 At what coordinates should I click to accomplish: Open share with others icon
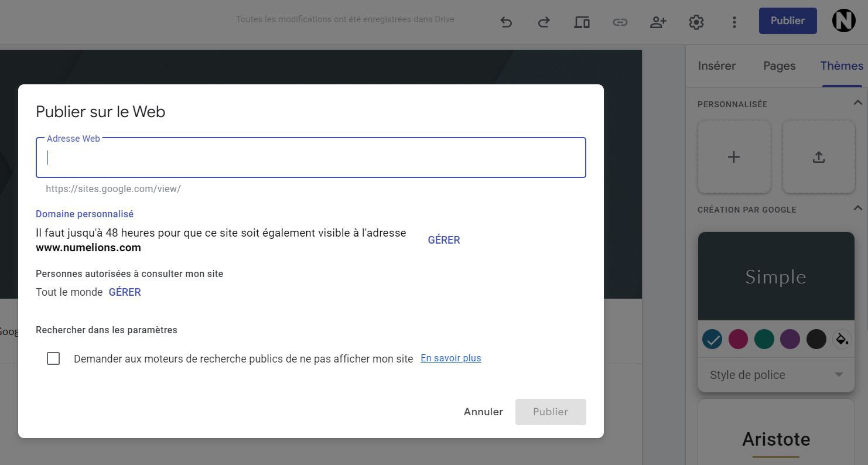(x=658, y=22)
